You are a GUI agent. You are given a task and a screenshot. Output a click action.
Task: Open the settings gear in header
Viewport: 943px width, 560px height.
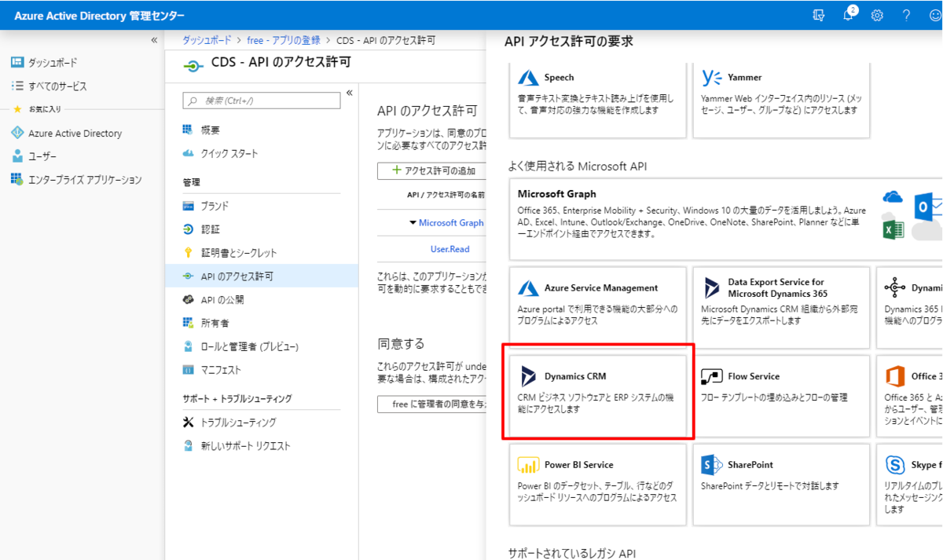click(877, 15)
